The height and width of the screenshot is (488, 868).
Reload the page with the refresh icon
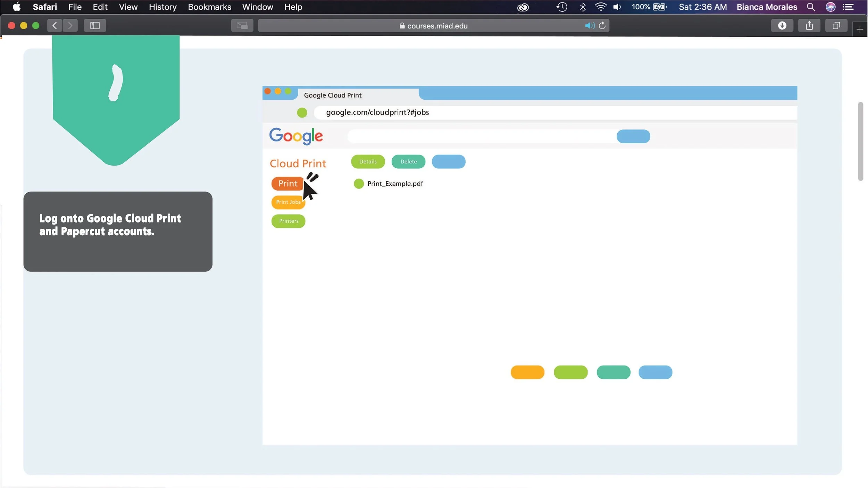pyautogui.click(x=602, y=26)
